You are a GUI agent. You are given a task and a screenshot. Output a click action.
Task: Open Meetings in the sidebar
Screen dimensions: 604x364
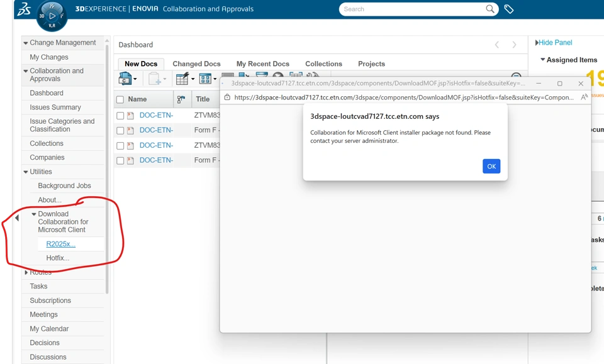click(43, 315)
